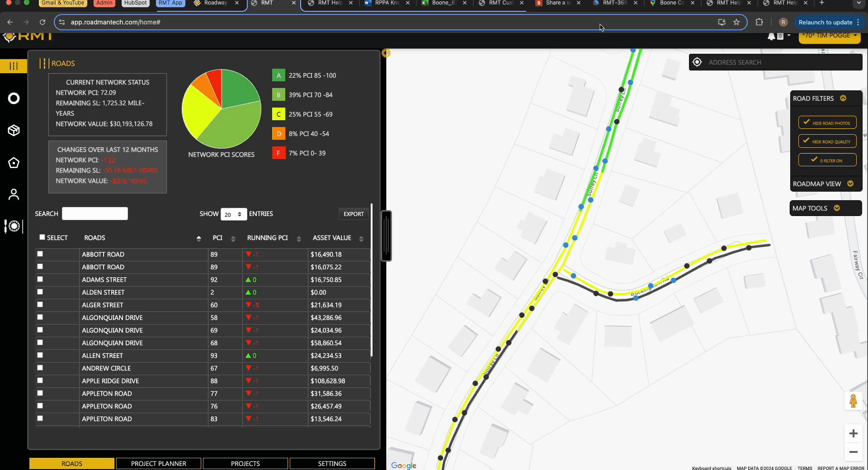Toggle Hide Road Photos filter

pyautogui.click(x=827, y=122)
